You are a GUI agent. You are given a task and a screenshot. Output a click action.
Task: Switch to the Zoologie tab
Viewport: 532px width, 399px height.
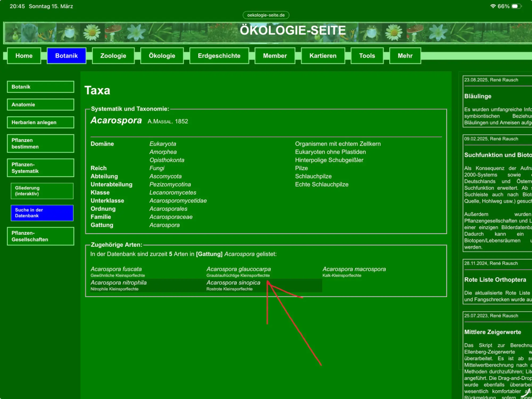113,56
